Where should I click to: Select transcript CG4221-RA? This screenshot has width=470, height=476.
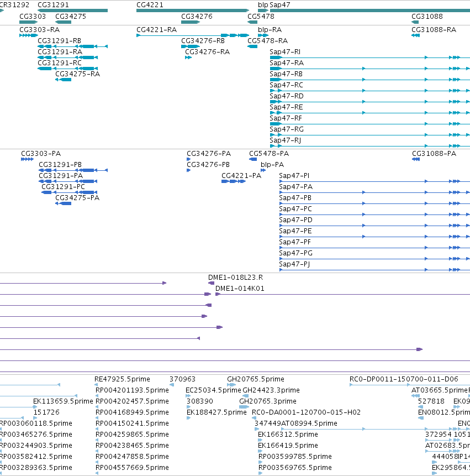coord(156,30)
